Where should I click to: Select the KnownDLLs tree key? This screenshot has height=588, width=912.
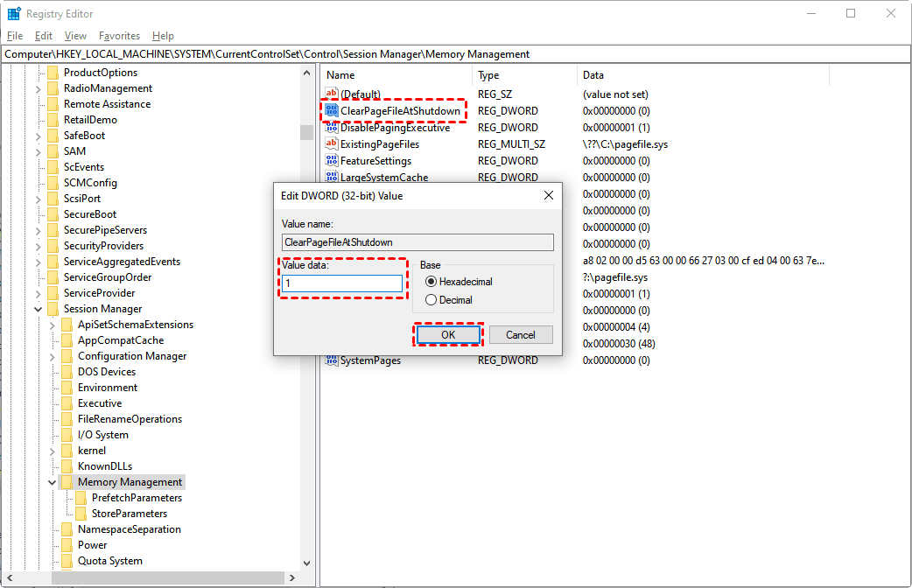(105, 466)
